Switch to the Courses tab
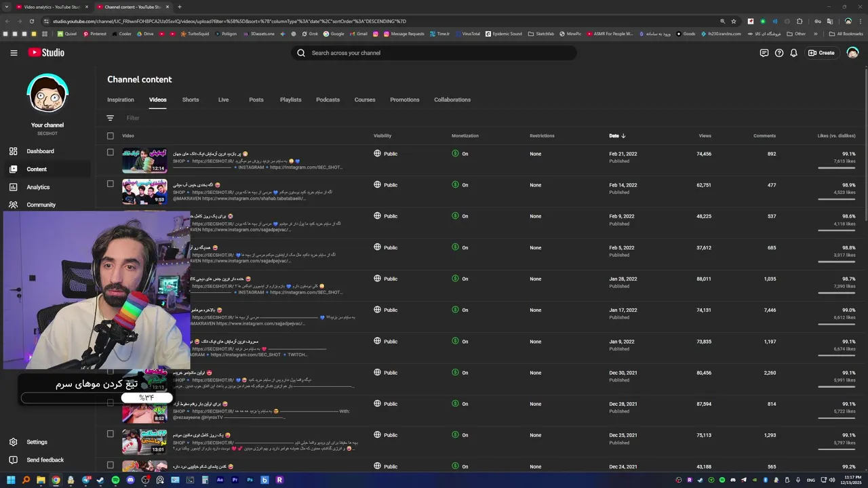868x488 pixels. [365, 100]
